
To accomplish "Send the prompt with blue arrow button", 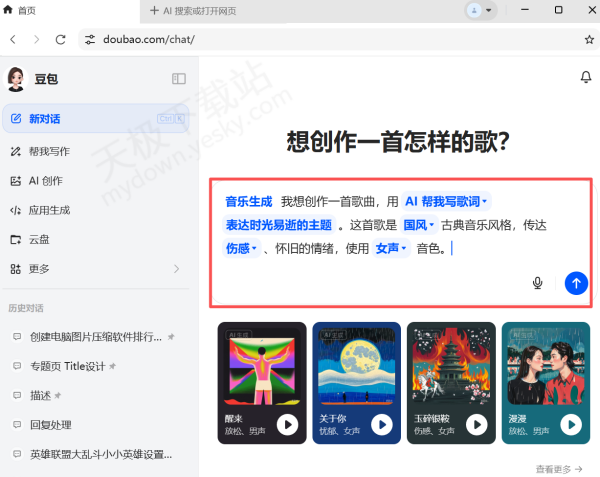I will [575, 283].
